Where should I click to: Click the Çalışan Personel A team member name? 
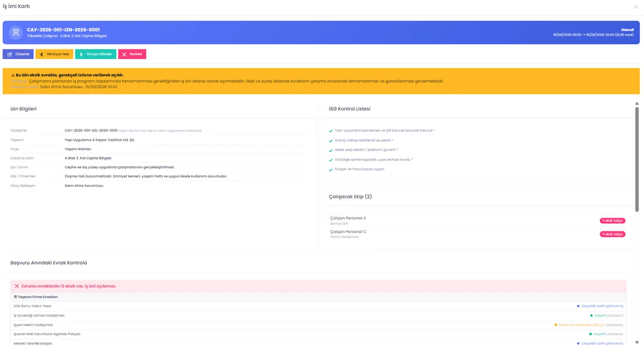(348, 218)
